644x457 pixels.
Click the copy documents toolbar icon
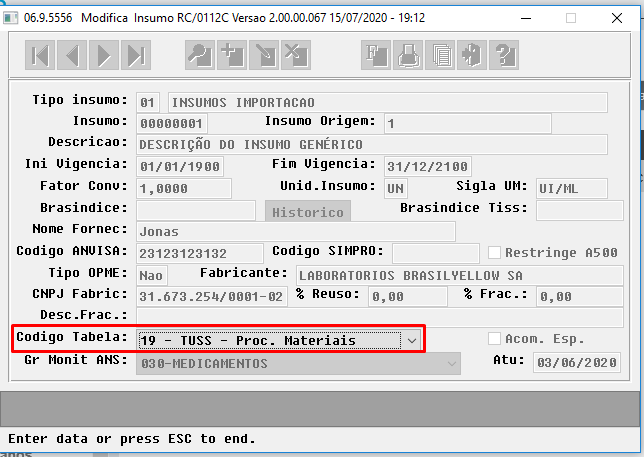[440, 55]
